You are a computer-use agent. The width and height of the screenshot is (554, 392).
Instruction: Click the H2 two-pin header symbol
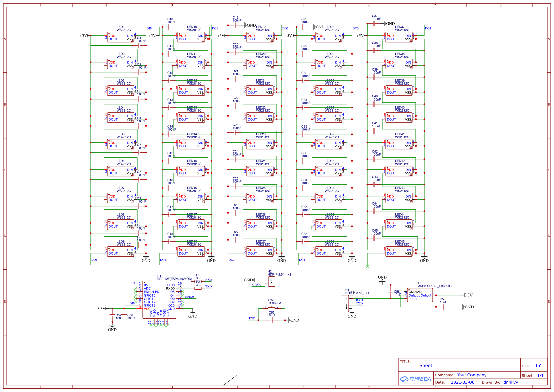coord(271,282)
